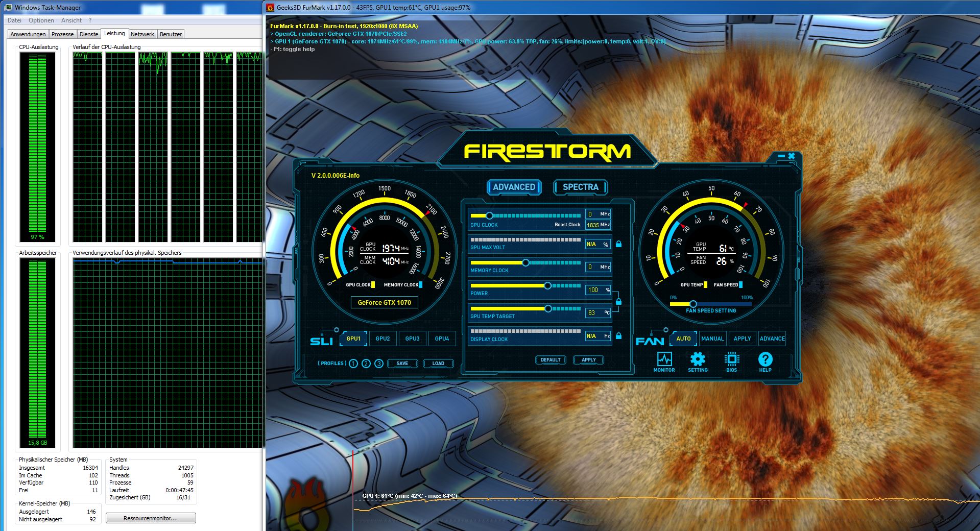Click the Memory Clock slider handle

[x=525, y=262]
